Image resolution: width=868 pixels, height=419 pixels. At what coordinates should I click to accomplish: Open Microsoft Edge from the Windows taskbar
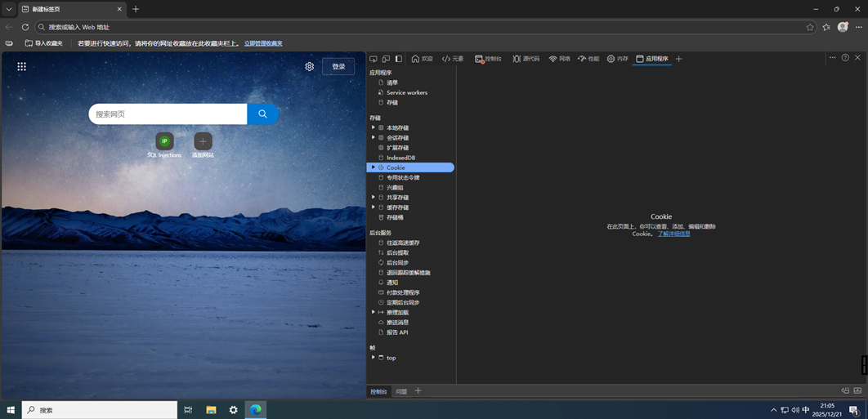pos(256,410)
